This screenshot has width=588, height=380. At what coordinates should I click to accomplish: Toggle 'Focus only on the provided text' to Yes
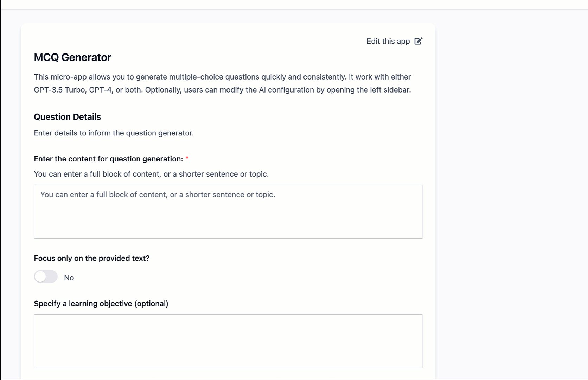[45, 277]
